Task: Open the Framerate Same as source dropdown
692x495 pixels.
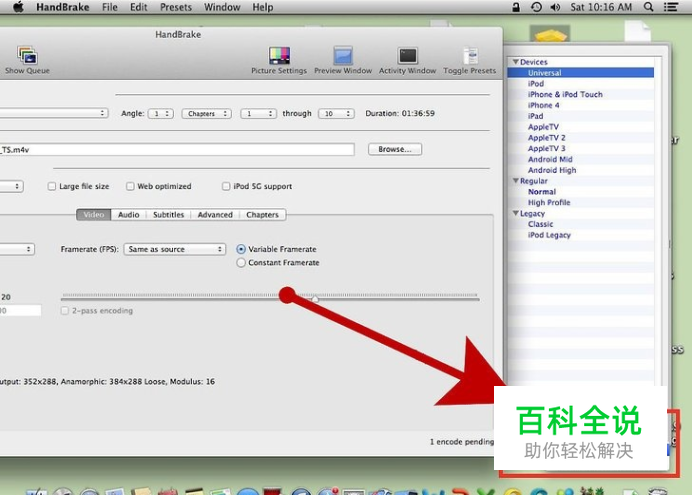Action: click(x=175, y=249)
